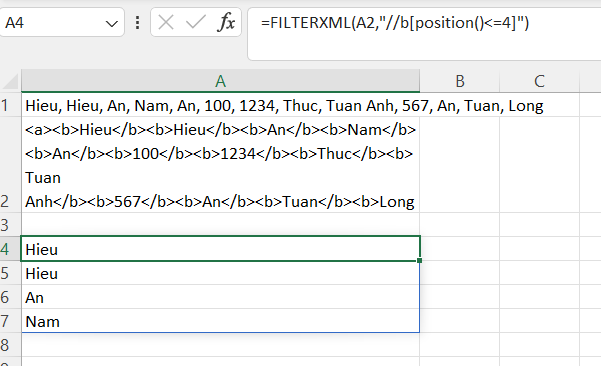Viewport: 601px width, 366px height.
Task: Click the green fill handle of cell A4
Action: (x=420, y=261)
